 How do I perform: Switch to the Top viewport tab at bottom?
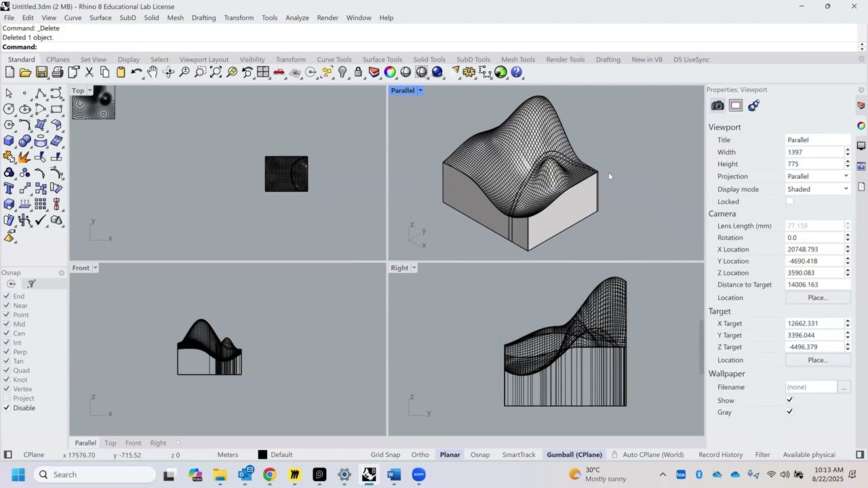[x=110, y=443]
